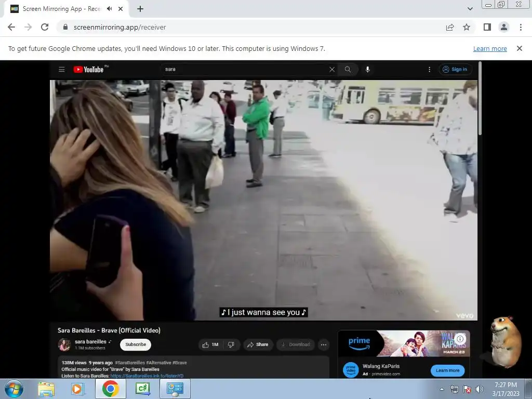The height and width of the screenshot is (399, 532).
Task: Open more actions ellipsis under video
Action: (x=324, y=345)
